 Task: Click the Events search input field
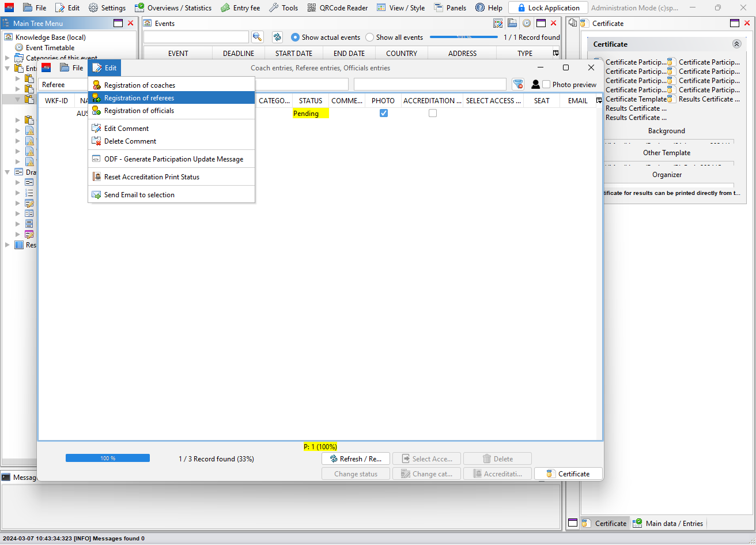pyautogui.click(x=196, y=37)
